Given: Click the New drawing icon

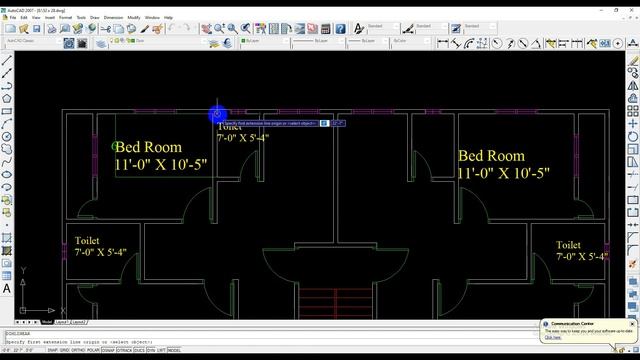Looking at the screenshot, I should pos(10,29).
